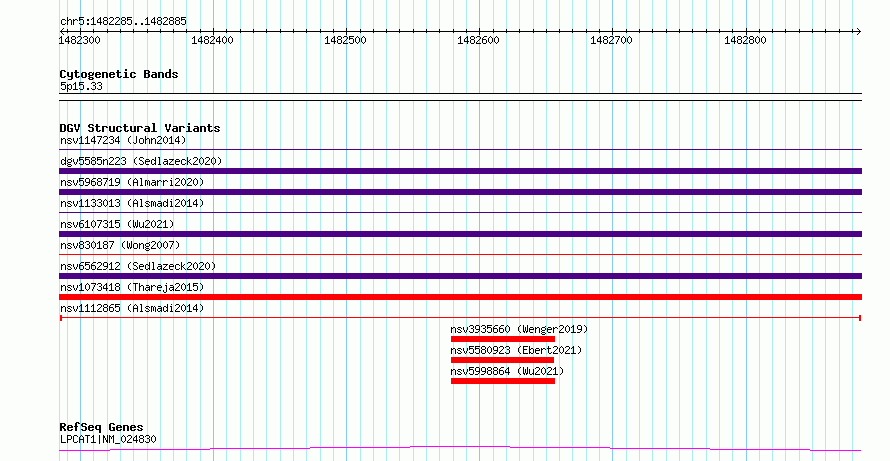Click the thin red line for nsv1112865
This screenshot has height=461, width=890.
460,318
